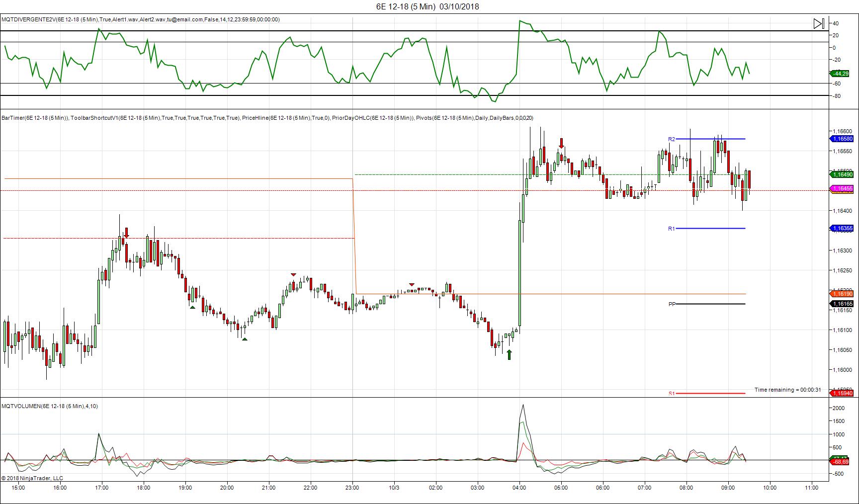859x504 pixels.
Task: Click the PP pivot point label
Action: [672, 304]
